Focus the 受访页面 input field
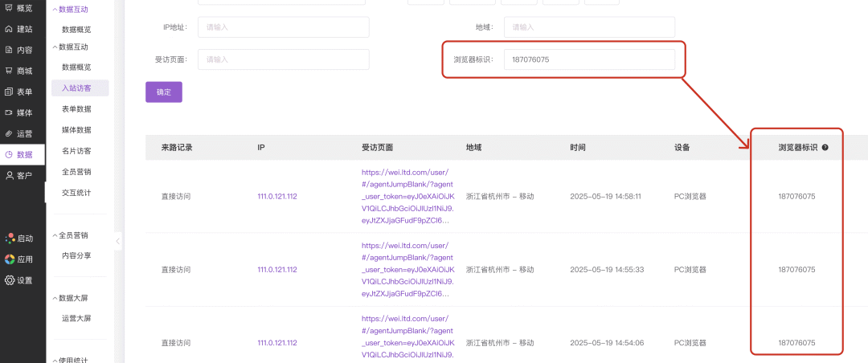 tap(284, 59)
